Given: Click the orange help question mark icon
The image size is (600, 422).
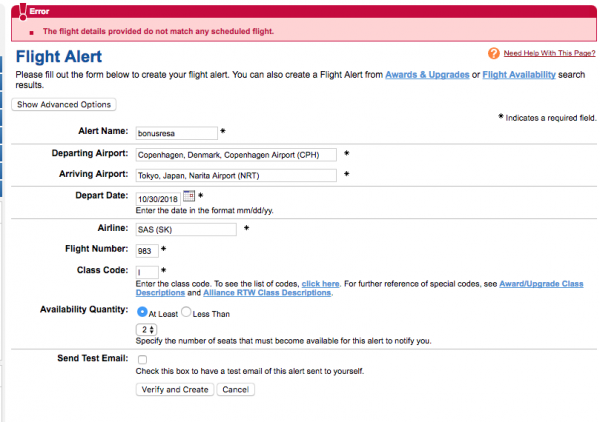Looking at the screenshot, I should pos(493,53).
